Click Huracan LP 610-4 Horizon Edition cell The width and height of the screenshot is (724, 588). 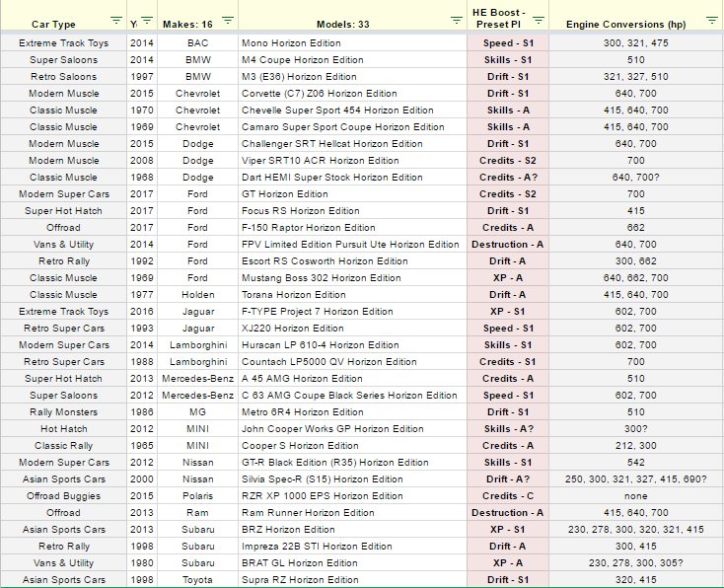(352, 345)
